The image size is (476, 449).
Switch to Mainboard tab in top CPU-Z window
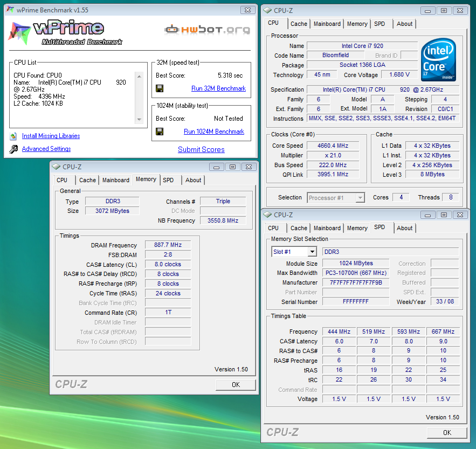[327, 24]
